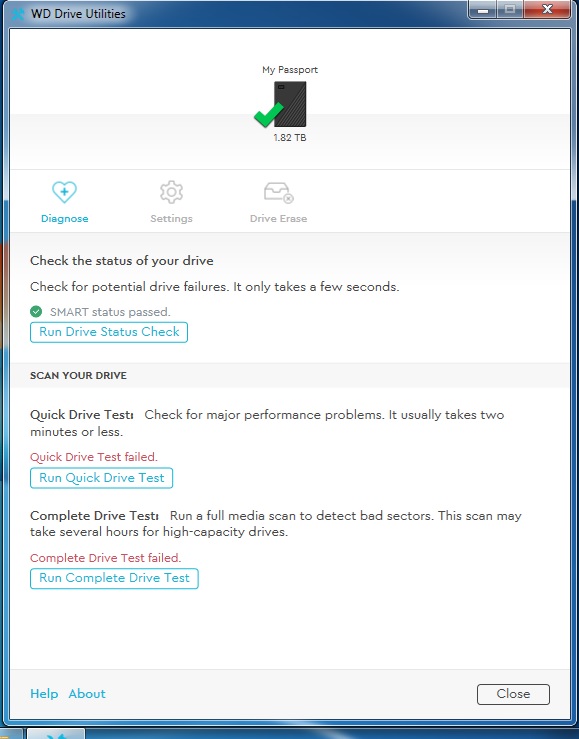Run Complete Drive Test
Viewport: 579px width, 739px height.
coord(114,578)
